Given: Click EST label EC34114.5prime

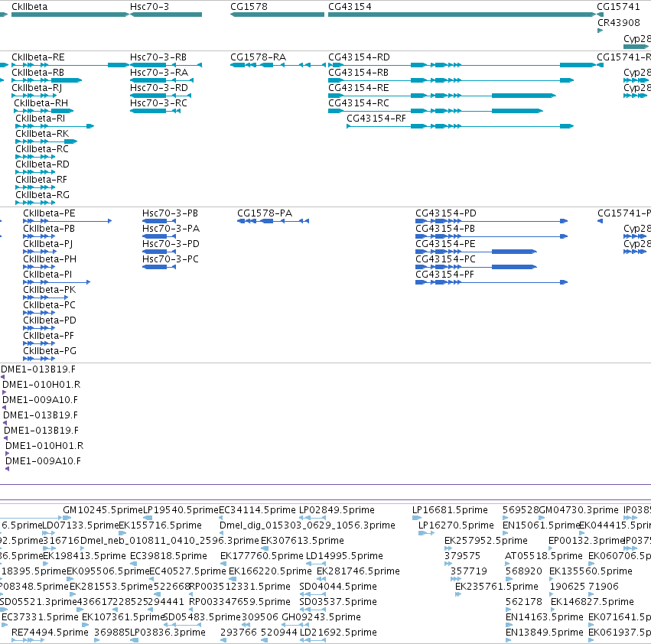Looking at the screenshot, I should (x=257, y=510).
